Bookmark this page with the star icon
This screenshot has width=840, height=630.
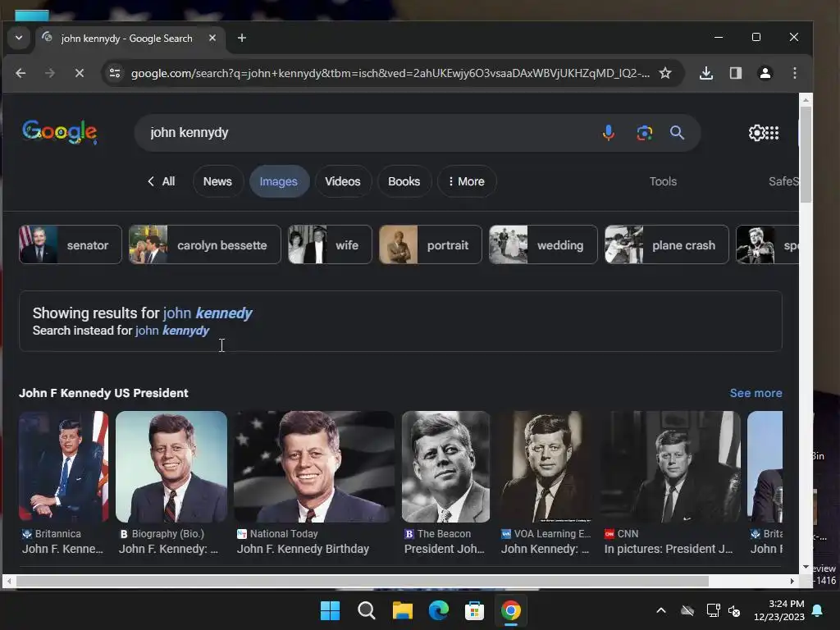point(664,73)
